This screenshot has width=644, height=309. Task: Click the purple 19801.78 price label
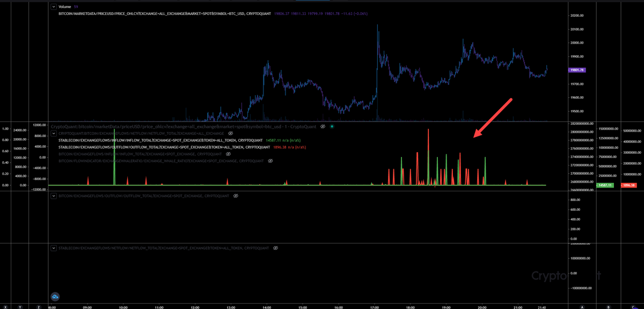576,70
